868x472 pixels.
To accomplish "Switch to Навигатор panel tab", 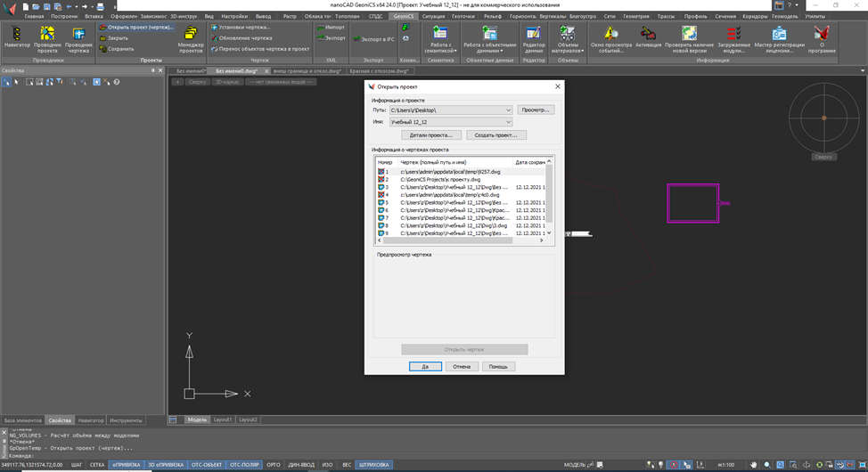I will 91,420.
